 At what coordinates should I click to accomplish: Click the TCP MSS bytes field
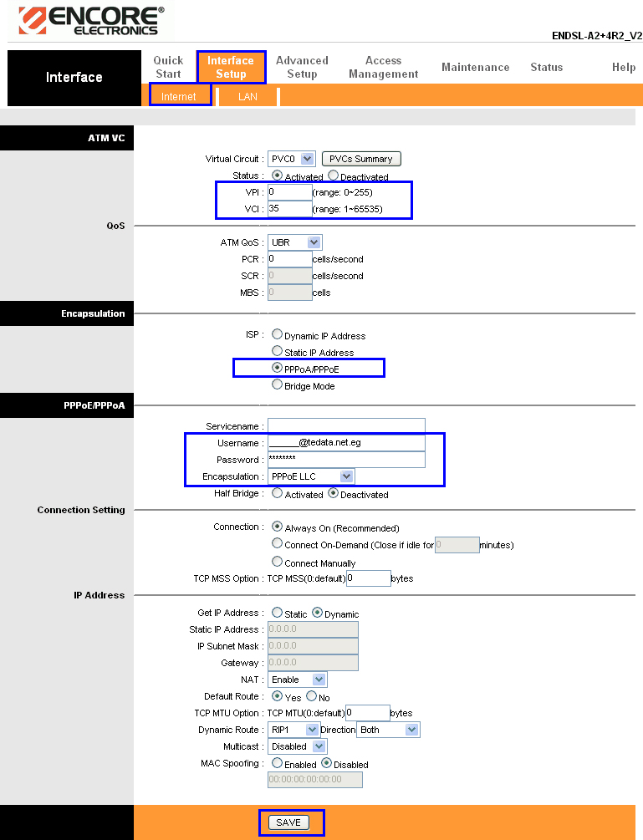click(x=369, y=578)
